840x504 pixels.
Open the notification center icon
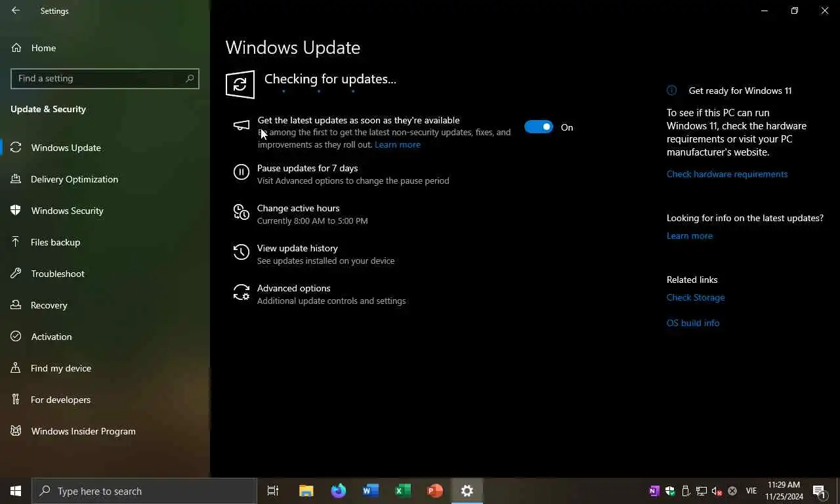(820, 491)
